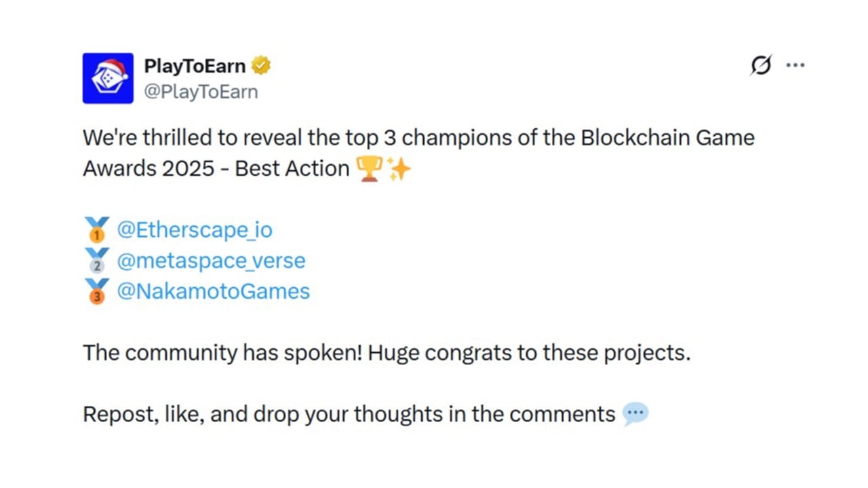868x488 pixels.
Task: Open the three-dot more options menu
Action: [x=795, y=65]
